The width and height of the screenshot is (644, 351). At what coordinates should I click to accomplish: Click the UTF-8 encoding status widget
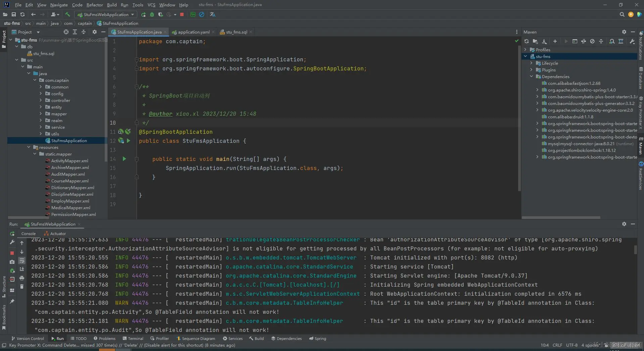tap(572, 345)
